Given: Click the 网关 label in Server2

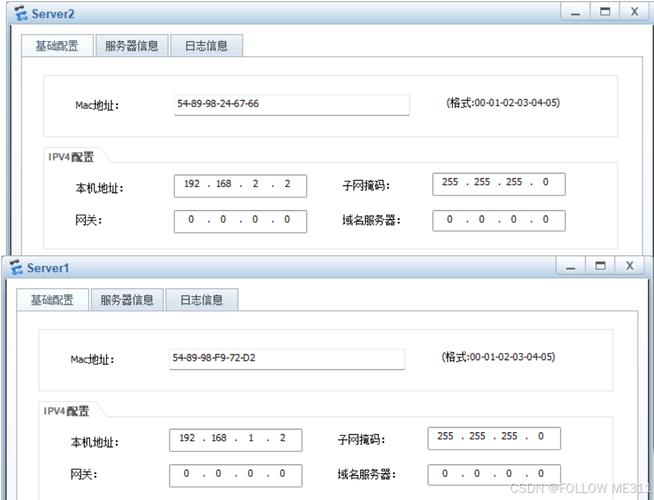Looking at the screenshot, I should coord(88,220).
